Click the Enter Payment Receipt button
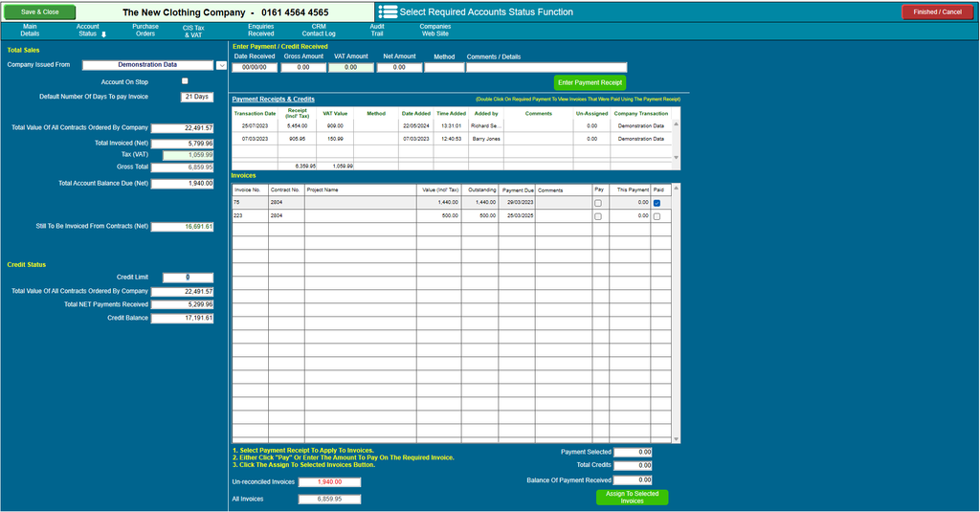The width and height of the screenshot is (980, 512). (590, 82)
